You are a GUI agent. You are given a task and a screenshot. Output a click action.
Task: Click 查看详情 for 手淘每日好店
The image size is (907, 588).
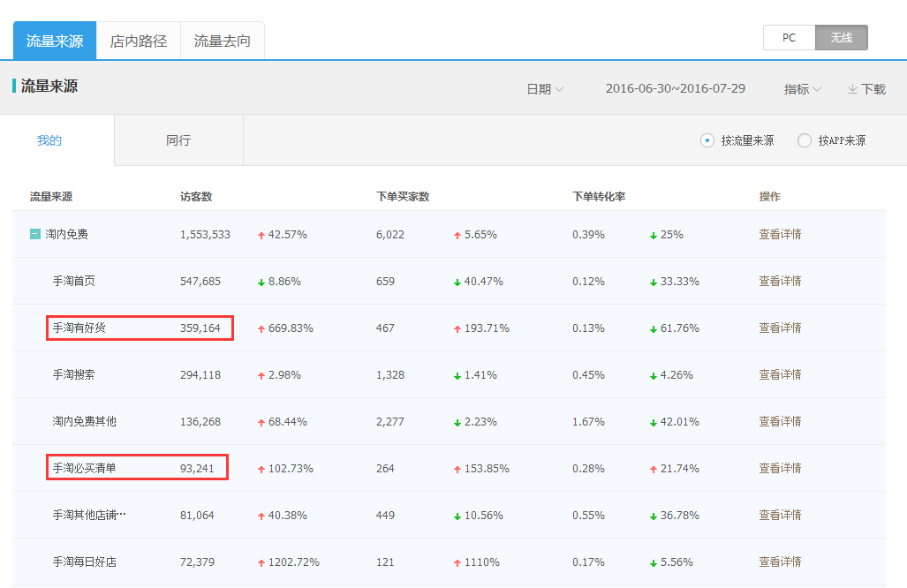[x=781, y=562]
